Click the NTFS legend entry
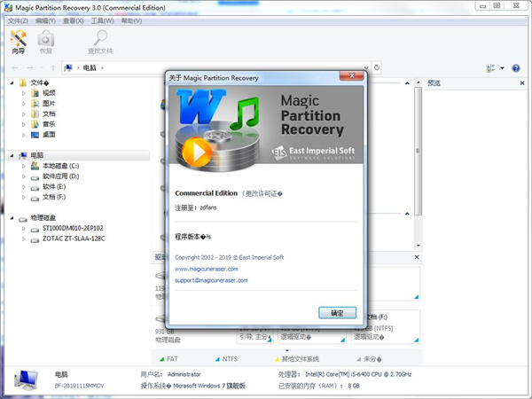The width and height of the screenshot is (532, 399). pos(226,359)
